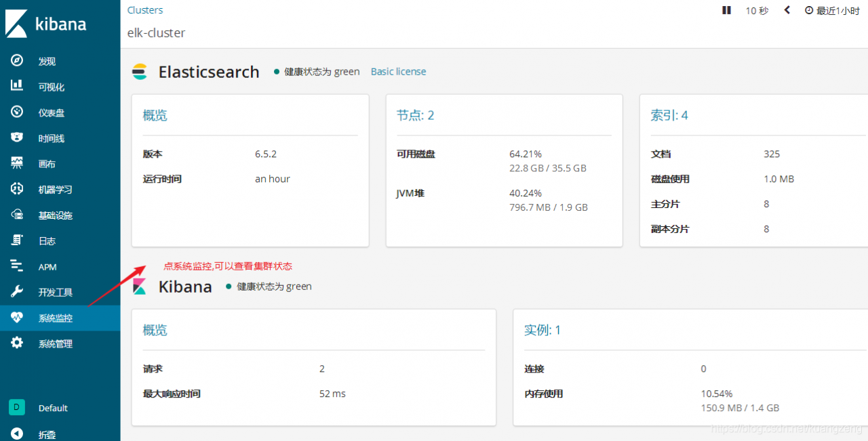
Task: Open the Canvas icon (画布)
Action: pos(17,163)
